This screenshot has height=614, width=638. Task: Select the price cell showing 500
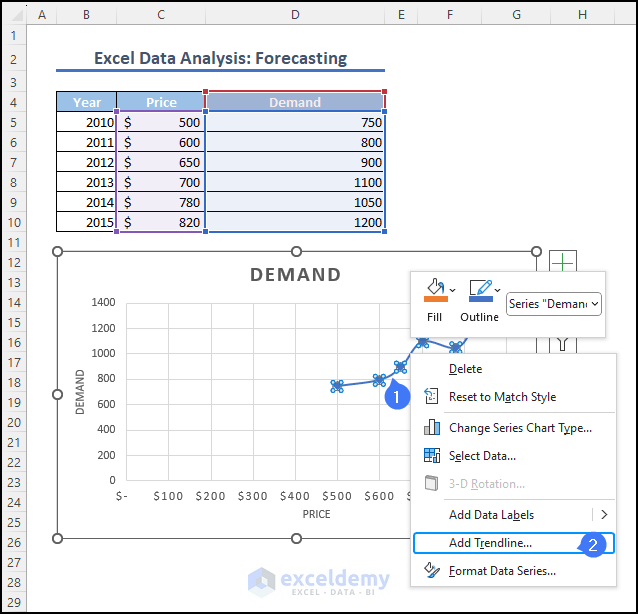pyautogui.click(x=161, y=122)
